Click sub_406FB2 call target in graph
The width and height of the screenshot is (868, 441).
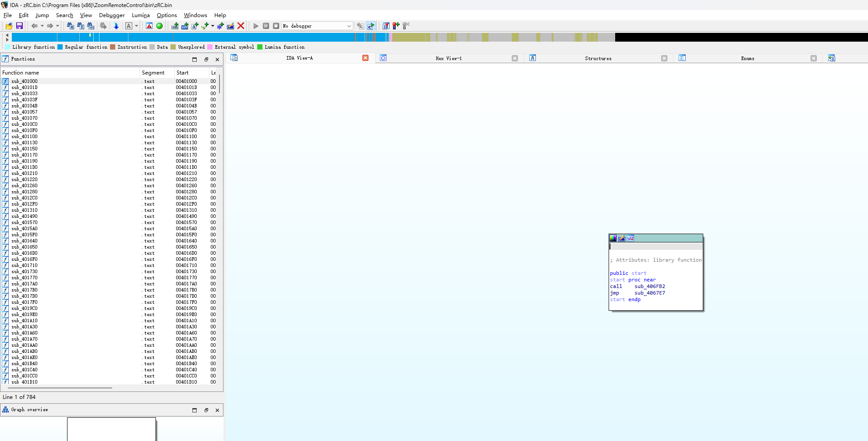pyautogui.click(x=649, y=286)
